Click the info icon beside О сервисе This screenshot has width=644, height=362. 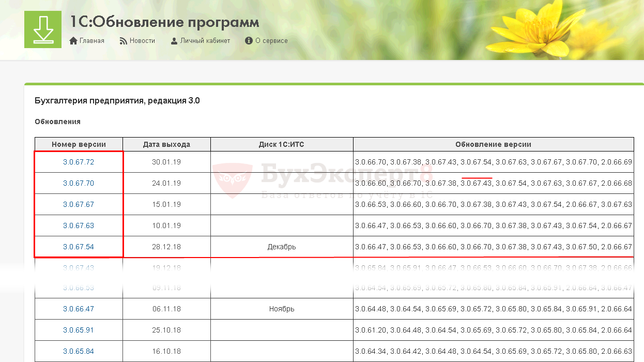[x=249, y=41]
